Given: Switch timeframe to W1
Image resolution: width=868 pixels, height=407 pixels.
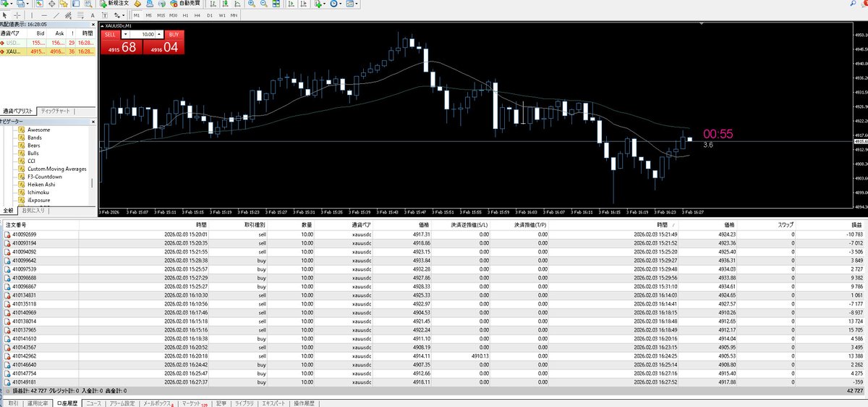Looking at the screenshot, I should pos(222,15).
